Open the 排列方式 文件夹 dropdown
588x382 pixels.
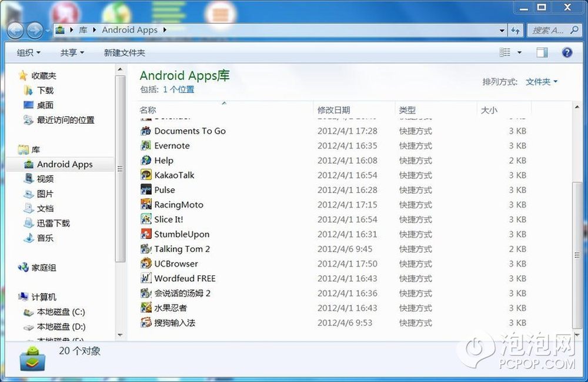[542, 82]
